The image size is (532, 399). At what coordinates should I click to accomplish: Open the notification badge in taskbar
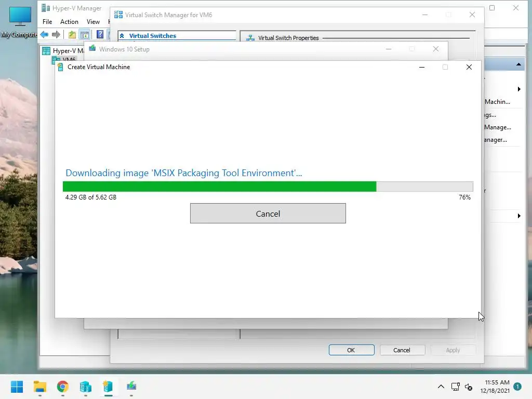[x=517, y=387]
